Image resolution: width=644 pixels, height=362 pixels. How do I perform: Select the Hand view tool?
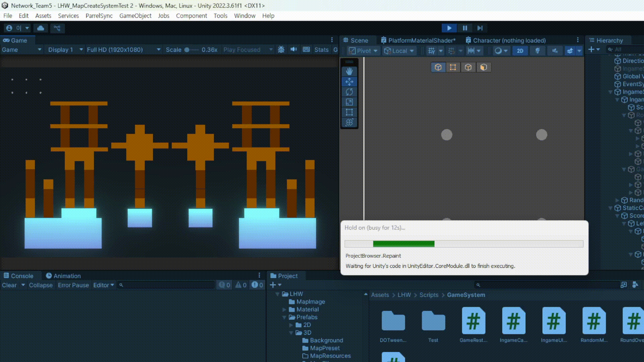[349, 71]
